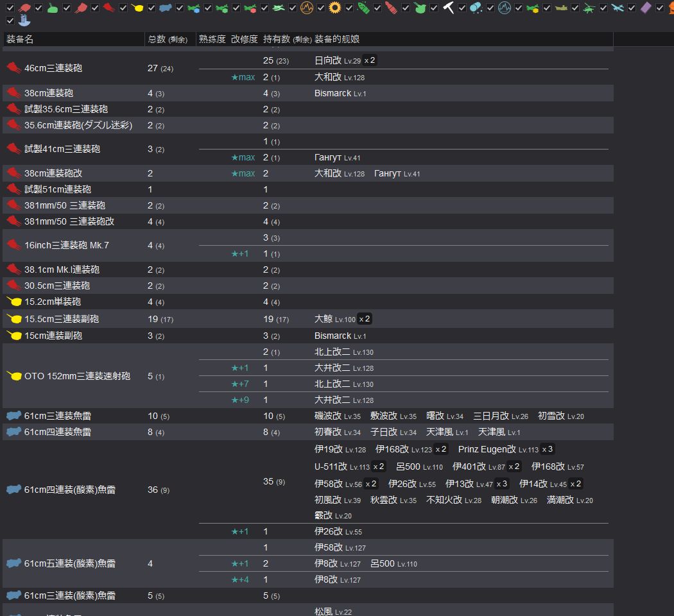
Task: Click the orange radar filter icon
Action: coord(306,8)
